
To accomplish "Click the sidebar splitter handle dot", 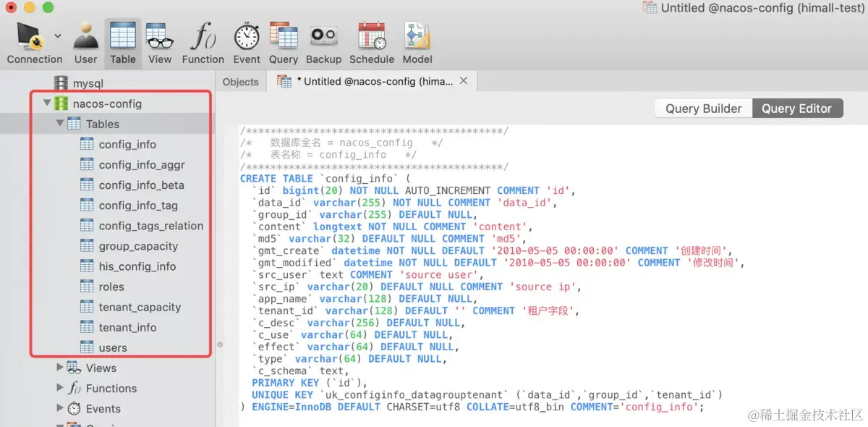I will [219, 345].
